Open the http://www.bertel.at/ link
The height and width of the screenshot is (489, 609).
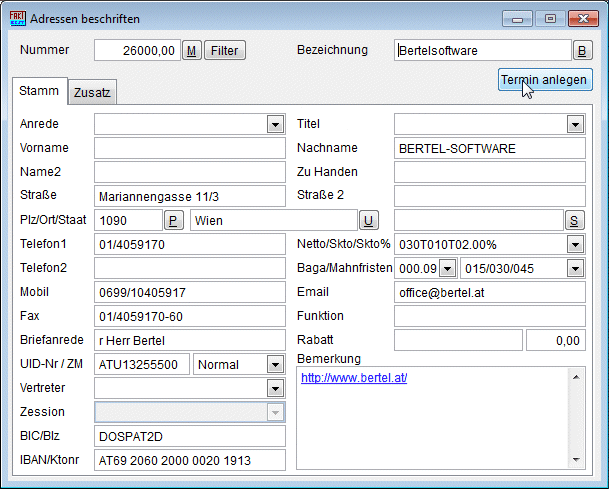coord(354,378)
